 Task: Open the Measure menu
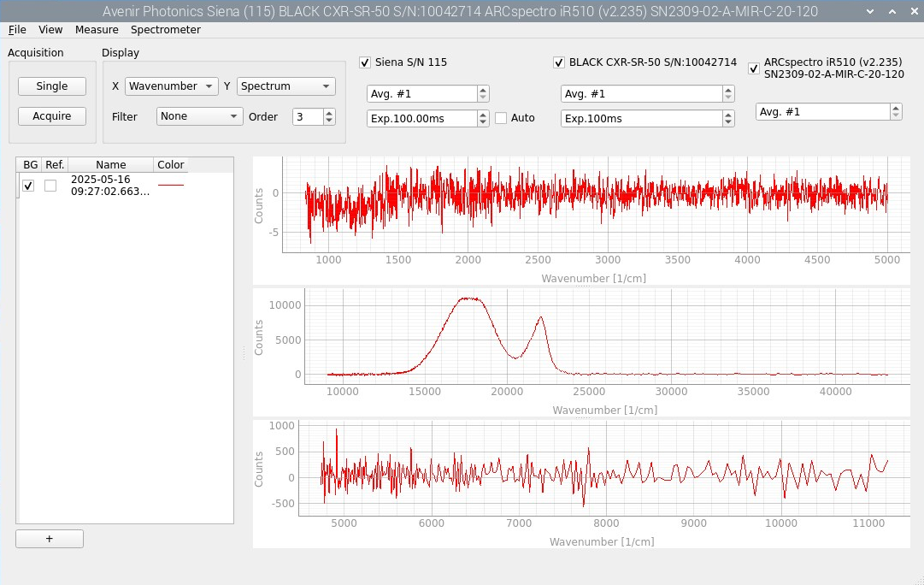97,29
